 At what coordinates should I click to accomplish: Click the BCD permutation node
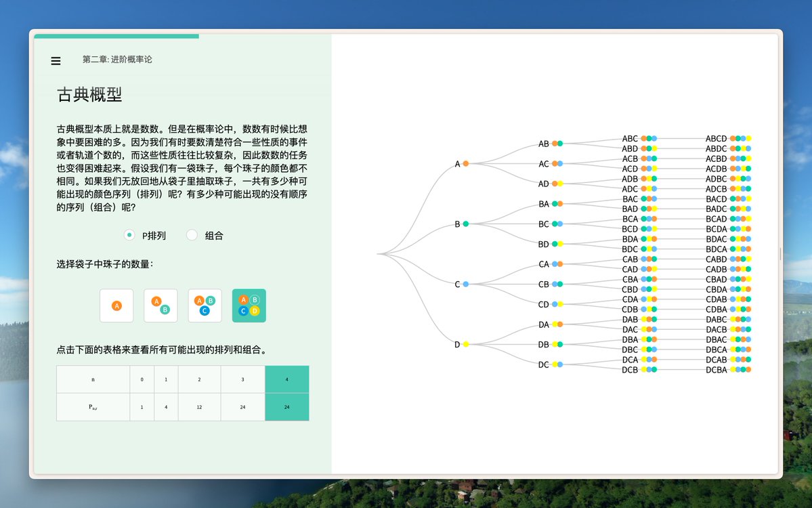click(639, 229)
